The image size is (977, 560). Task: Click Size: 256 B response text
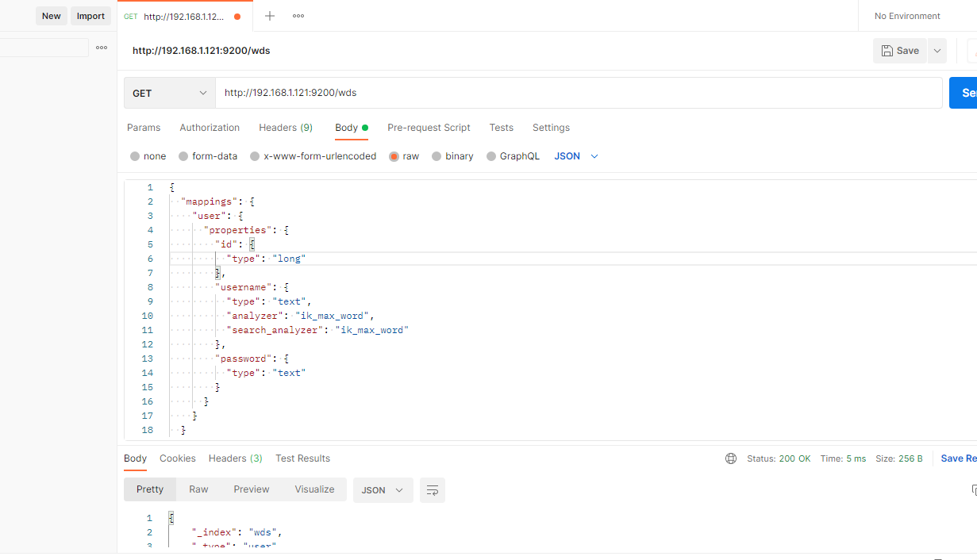tap(899, 458)
